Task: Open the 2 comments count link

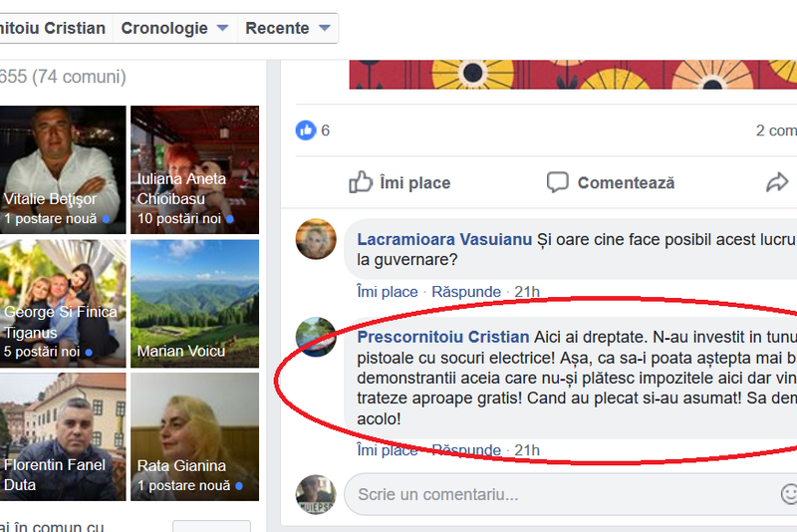Action: coord(776,131)
